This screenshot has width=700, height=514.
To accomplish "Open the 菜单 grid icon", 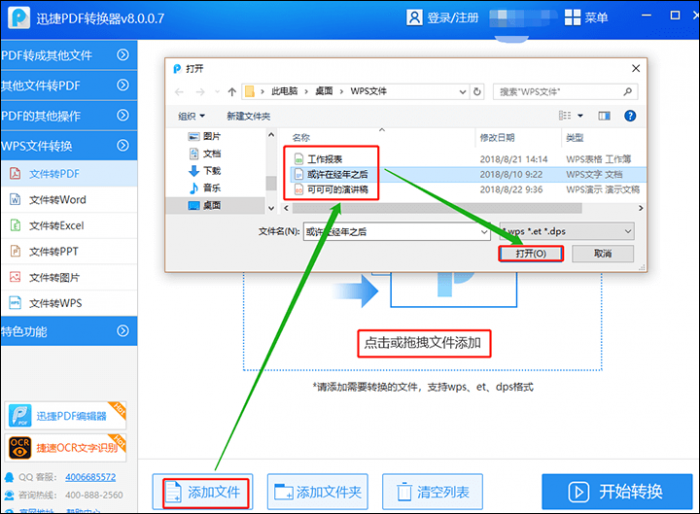I will [572, 17].
